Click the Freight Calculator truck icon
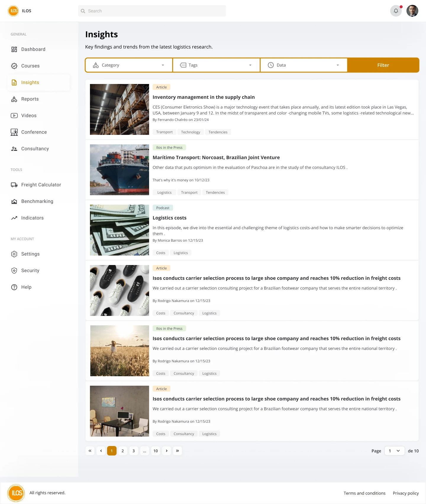 14,185
